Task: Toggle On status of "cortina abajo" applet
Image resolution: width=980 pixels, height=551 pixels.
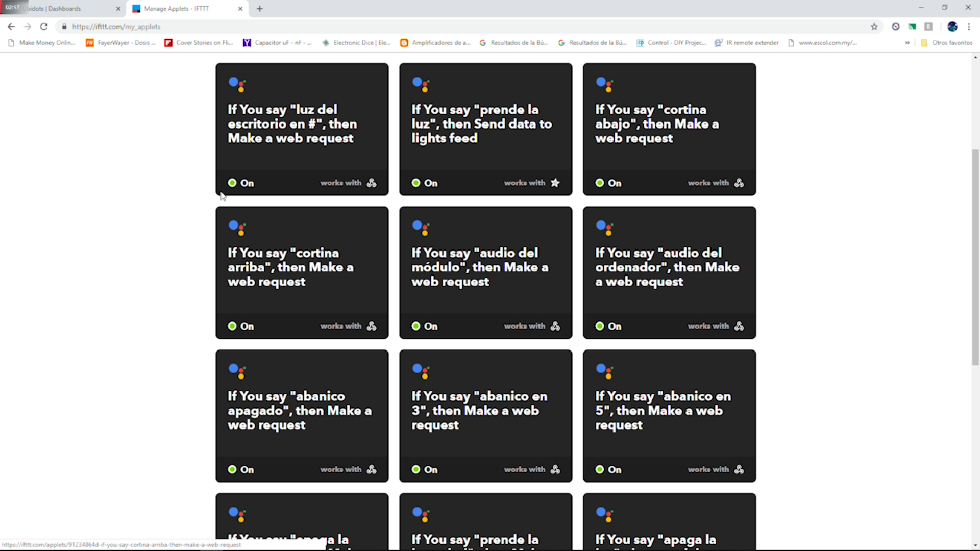Action: [x=608, y=183]
